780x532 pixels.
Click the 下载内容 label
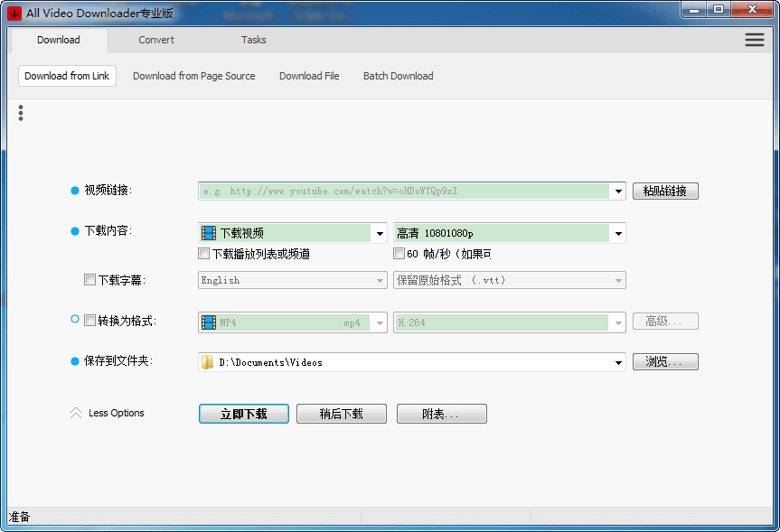[x=108, y=230]
